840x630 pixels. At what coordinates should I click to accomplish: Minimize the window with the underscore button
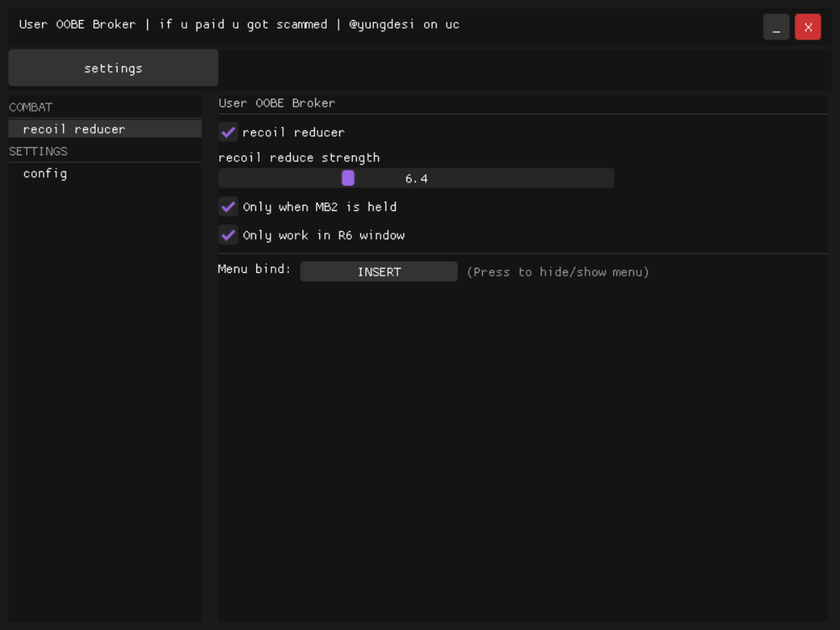point(776,27)
